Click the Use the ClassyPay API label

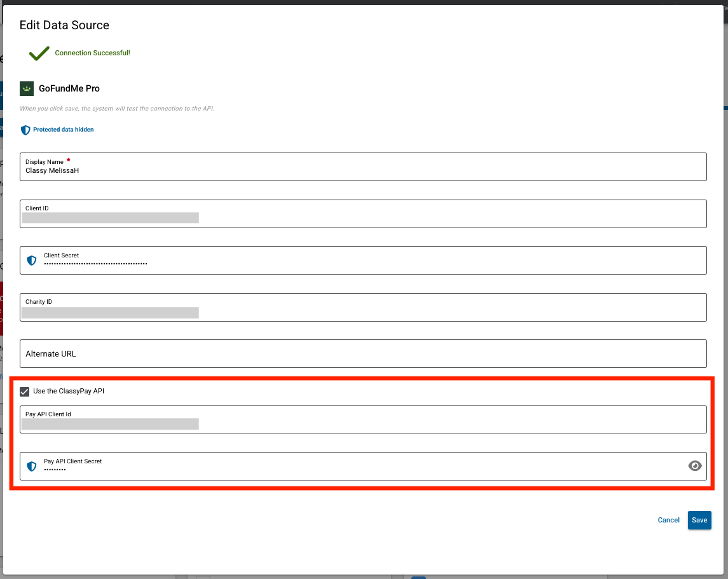click(69, 391)
